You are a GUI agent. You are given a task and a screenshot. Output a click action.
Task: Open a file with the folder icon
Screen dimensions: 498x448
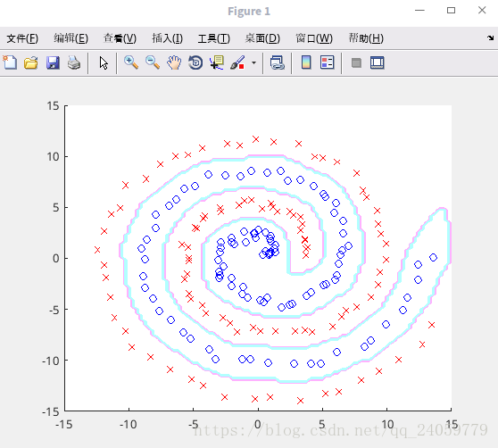(x=31, y=62)
